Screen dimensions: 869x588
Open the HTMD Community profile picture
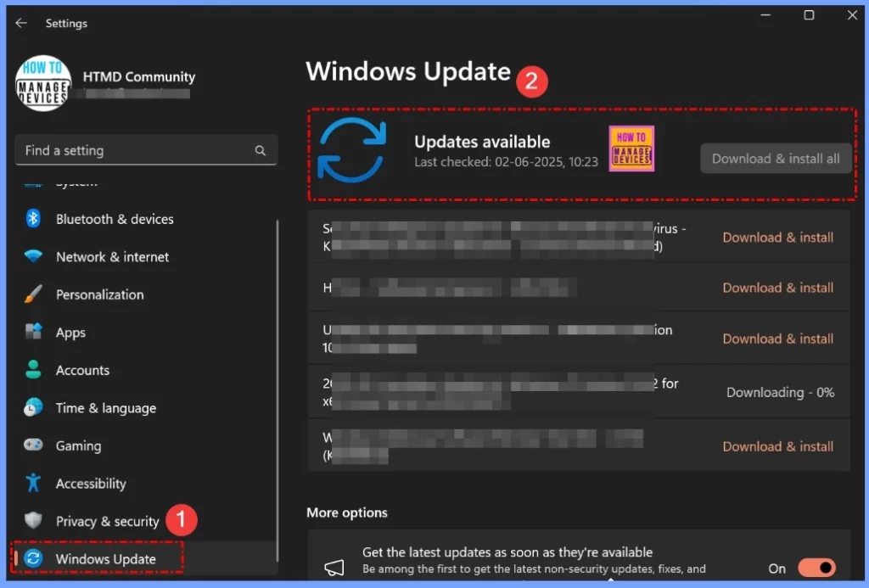(43, 83)
